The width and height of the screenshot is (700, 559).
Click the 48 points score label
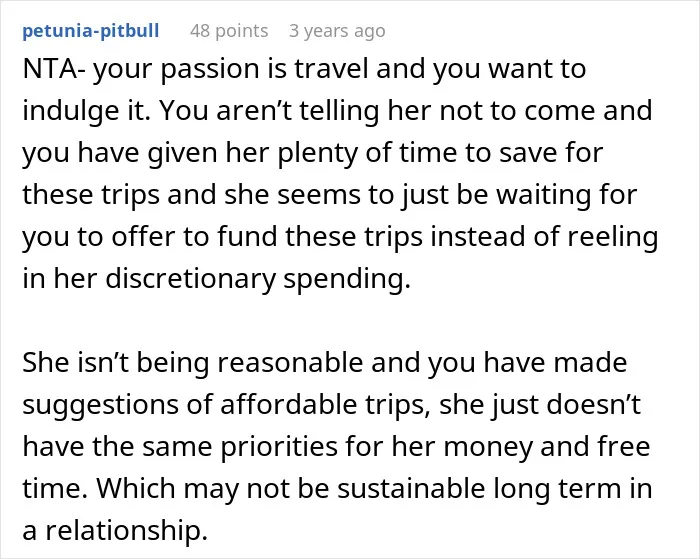coord(229,31)
